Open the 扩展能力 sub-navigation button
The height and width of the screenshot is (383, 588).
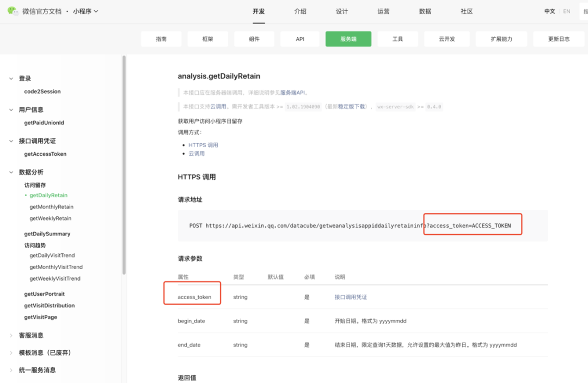501,39
